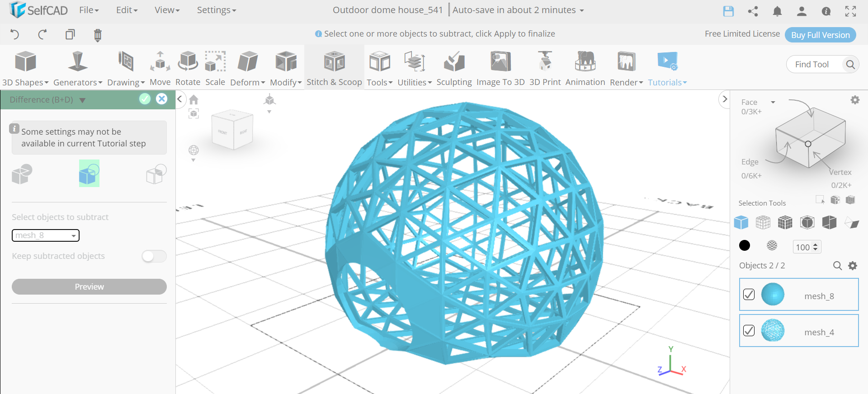Open the 3D Print tool
The image size is (868, 394).
(545, 68)
